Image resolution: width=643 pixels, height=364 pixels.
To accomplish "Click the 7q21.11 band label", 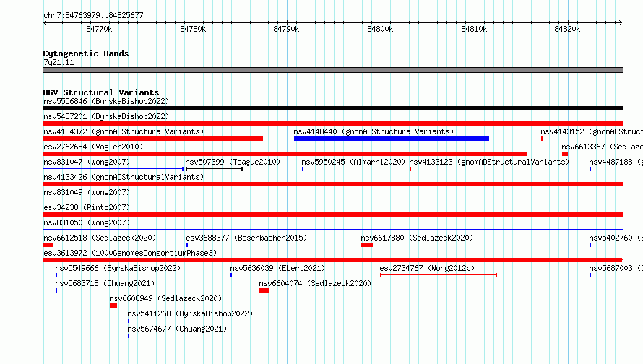I will (59, 62).
